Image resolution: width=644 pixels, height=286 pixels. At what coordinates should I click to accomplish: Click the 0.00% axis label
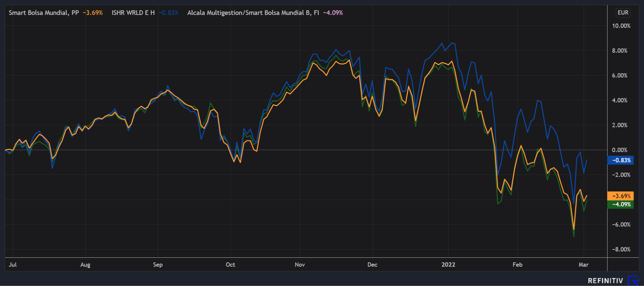pos(620,150)
